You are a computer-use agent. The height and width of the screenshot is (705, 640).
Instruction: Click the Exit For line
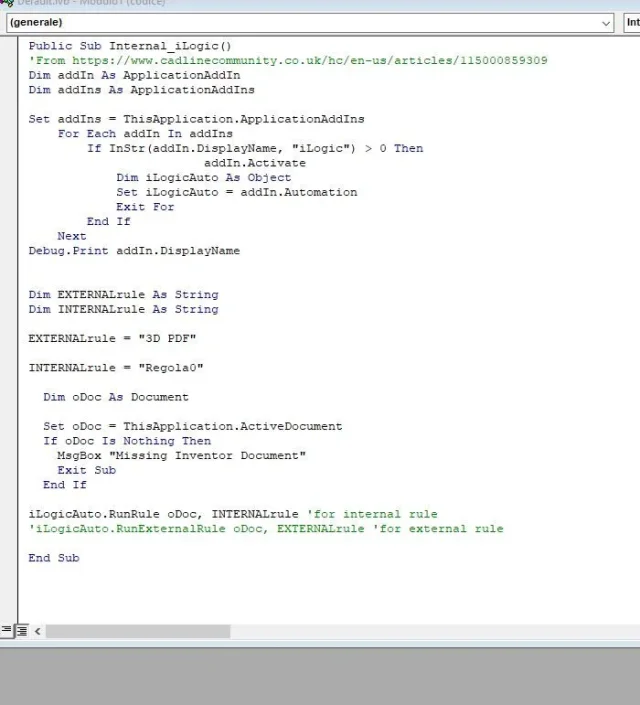pos(145,207)
